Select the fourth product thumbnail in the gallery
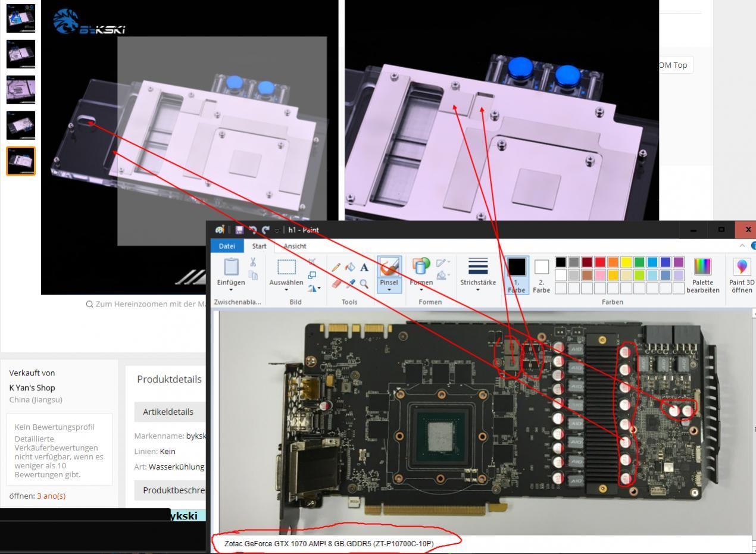 pyautogui.click(x=21, y=126)
